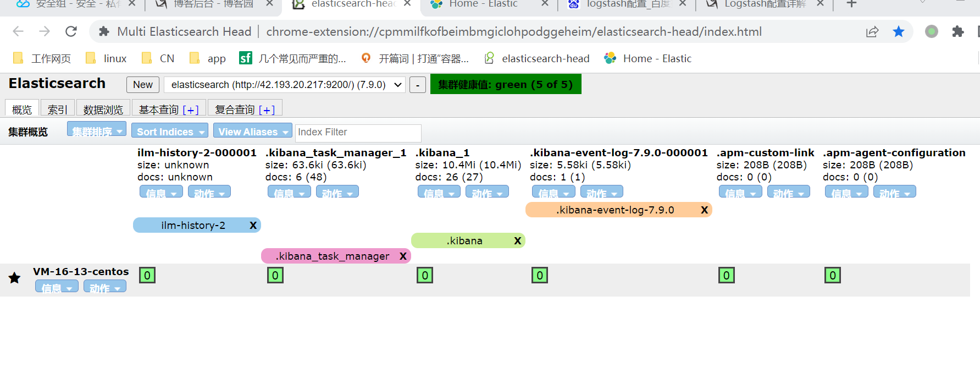Screen dimensions: 980x367
Task: Click the green 集群健康值 status indicator
Action: point(506,84)
